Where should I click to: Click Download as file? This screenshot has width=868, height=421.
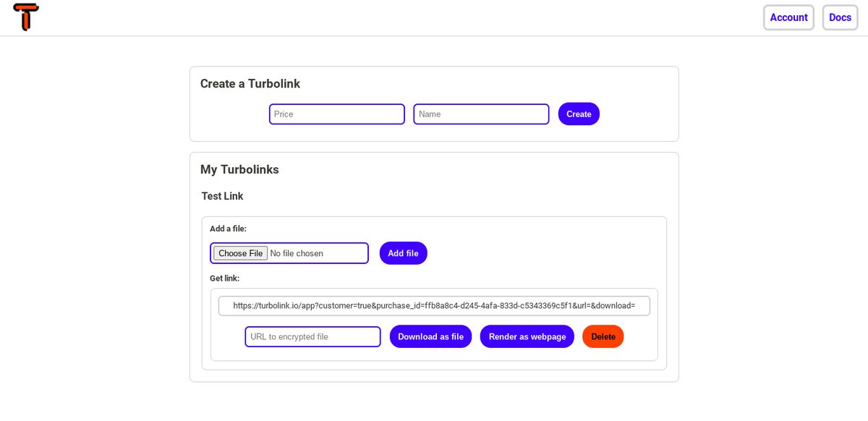[x=430, y=336]
